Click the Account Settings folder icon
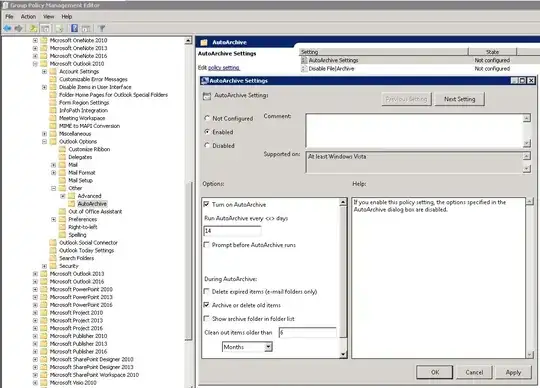The height and width of the screenshot is (388, 540). 53,72
